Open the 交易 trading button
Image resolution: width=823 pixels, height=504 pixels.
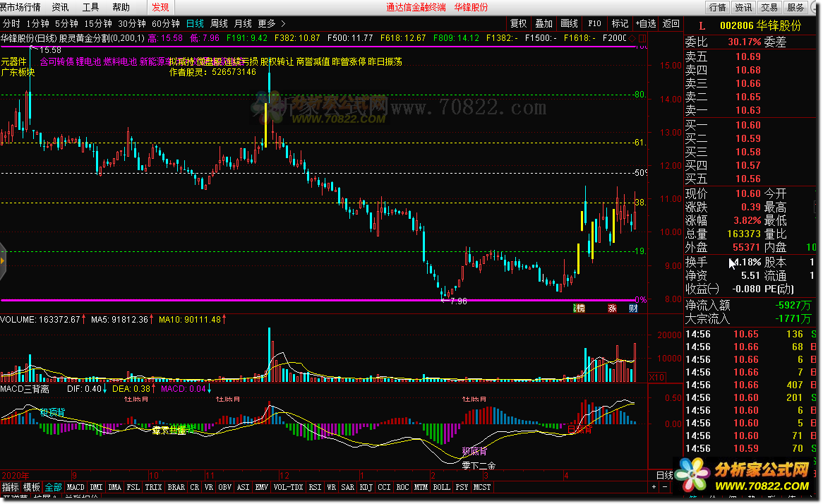tap(769, 7)
